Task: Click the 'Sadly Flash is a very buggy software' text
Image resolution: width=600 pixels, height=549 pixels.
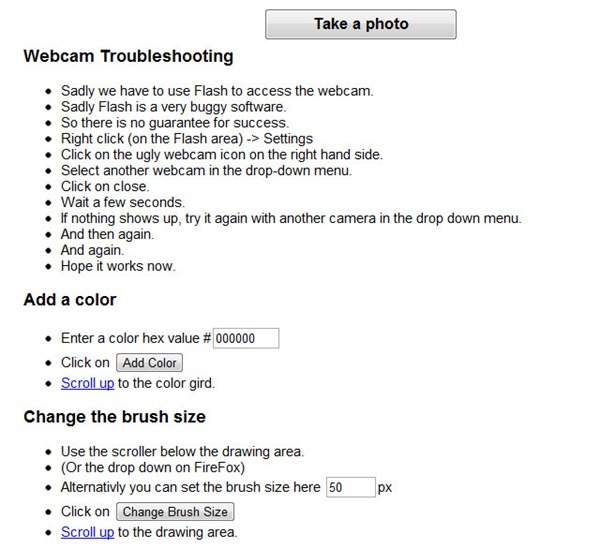Action: pyautogui.click(x=173, y=106)
